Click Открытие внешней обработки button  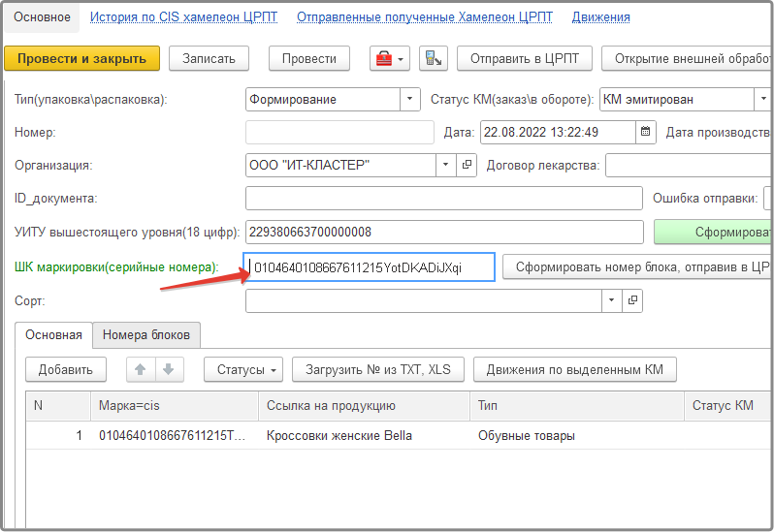tap(687, 59)
